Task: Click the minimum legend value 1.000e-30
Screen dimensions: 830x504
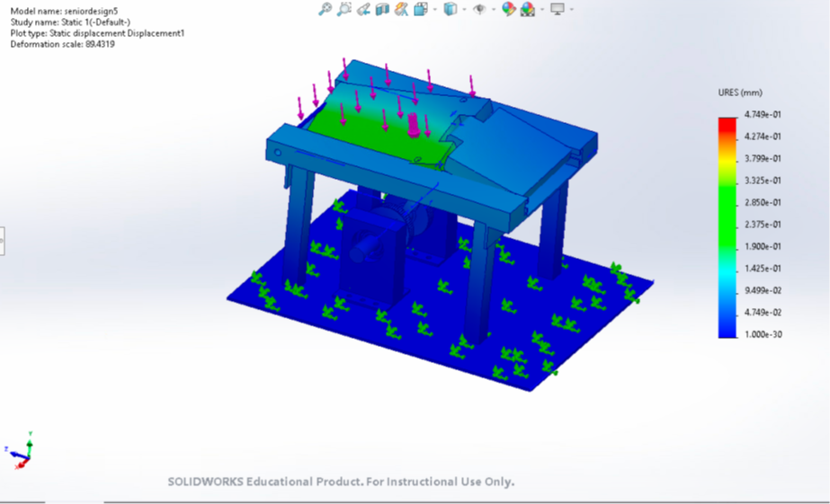Action: pos(763,334)
